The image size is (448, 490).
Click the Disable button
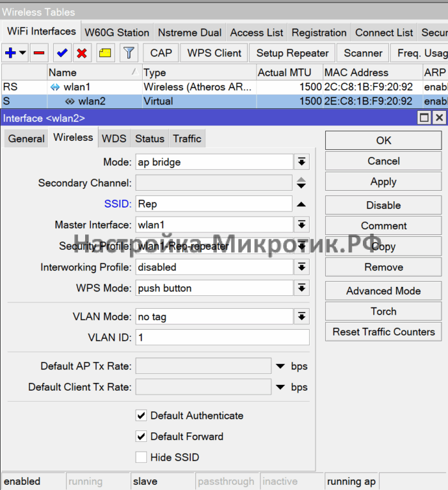pyautogui.click(x=383, y=205)
